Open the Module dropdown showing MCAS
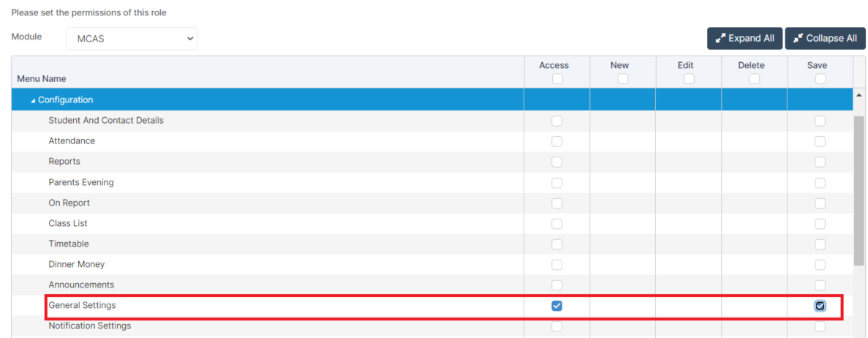This screenshot has height=338, width=868. tap(132, 38)
